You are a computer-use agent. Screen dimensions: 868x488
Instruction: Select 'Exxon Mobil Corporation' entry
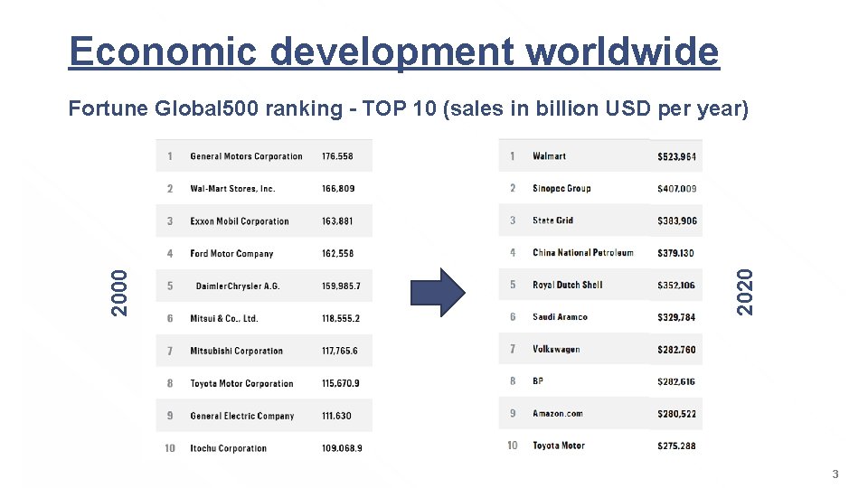point(240,221)
